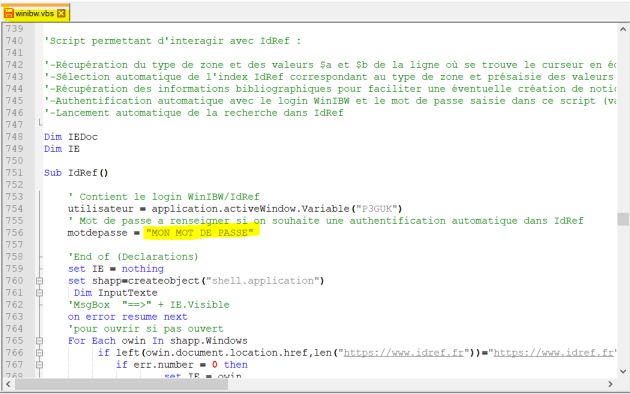Click the vertical scrollbar up arrow

(623, 29)
